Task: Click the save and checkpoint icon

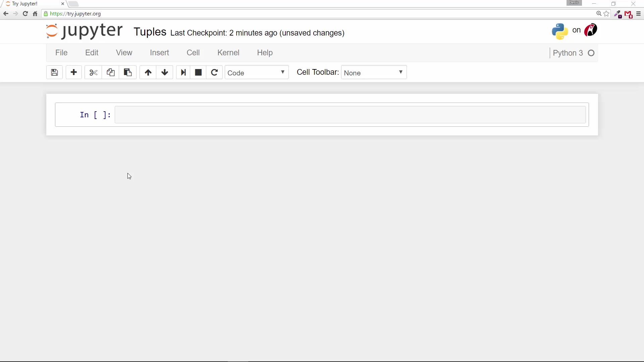Action: point(54,72)
